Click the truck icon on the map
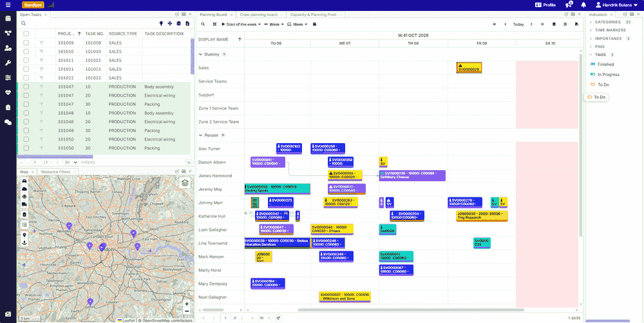This screenshot has width=644, height=323. tap(24, 204)
